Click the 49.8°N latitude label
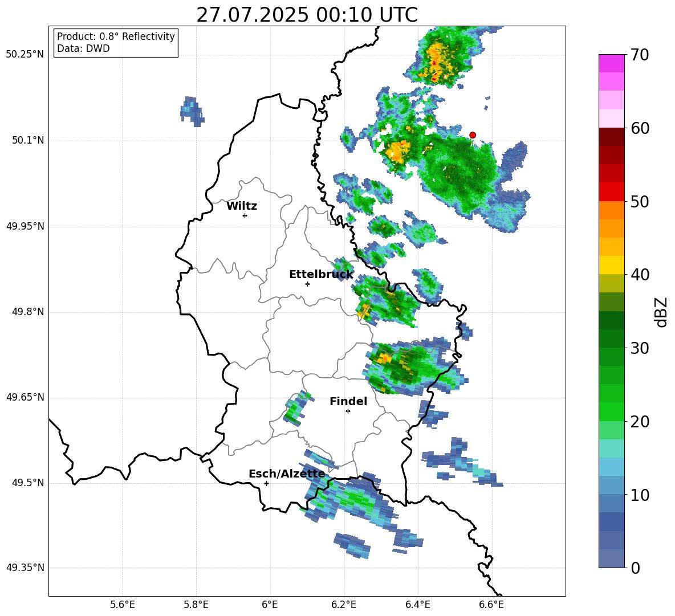The width and height of the screenshot is (675, 616). click(28, 312)
